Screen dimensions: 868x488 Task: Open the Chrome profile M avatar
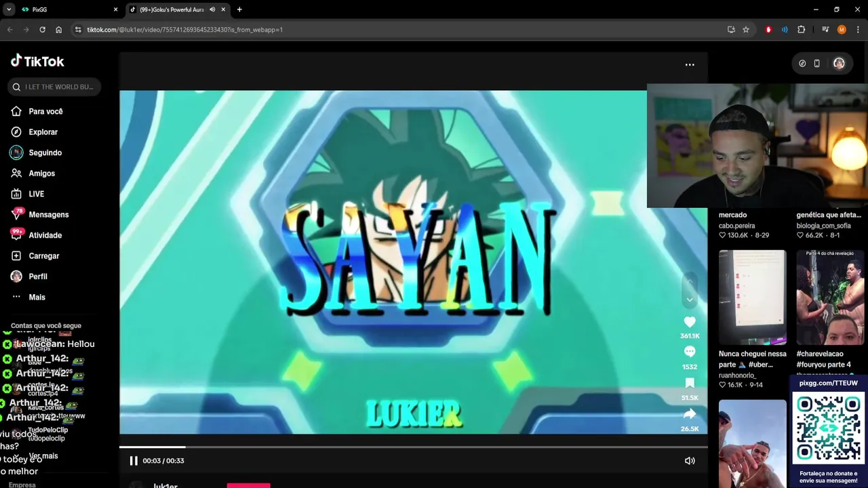pyautogui.click(x=842, y=30)
